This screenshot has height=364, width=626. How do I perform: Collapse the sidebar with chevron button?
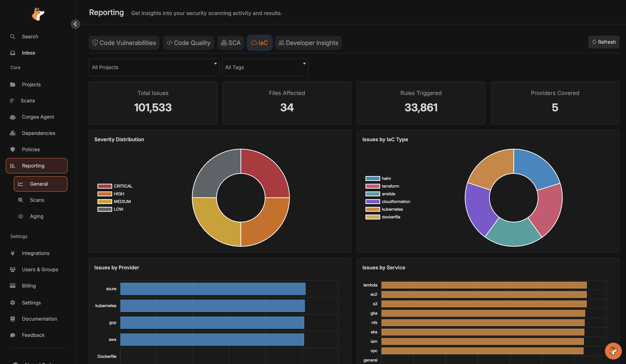(x=75, y=24)
